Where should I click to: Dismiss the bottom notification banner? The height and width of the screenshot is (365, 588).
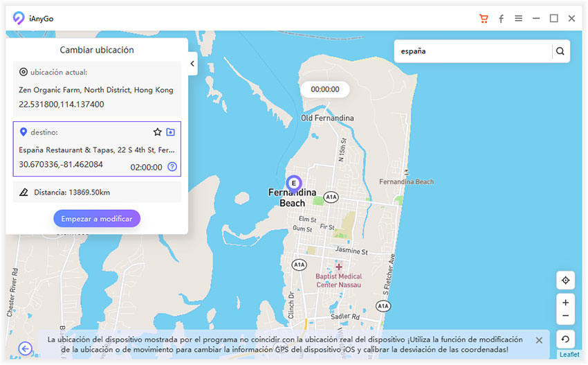click(x=539, y=340)
